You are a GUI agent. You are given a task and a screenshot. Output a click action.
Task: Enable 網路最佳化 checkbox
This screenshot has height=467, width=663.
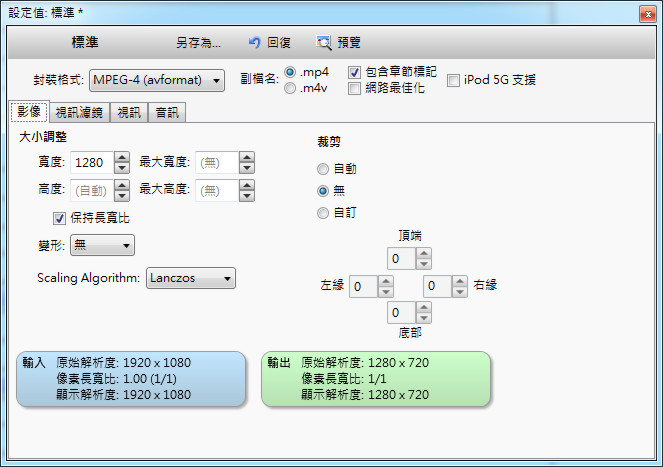[x=354, y=88]
